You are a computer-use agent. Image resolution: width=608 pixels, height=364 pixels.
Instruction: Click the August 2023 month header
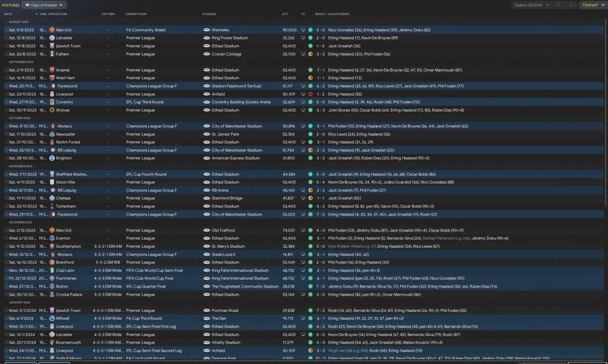pos(19,22)
